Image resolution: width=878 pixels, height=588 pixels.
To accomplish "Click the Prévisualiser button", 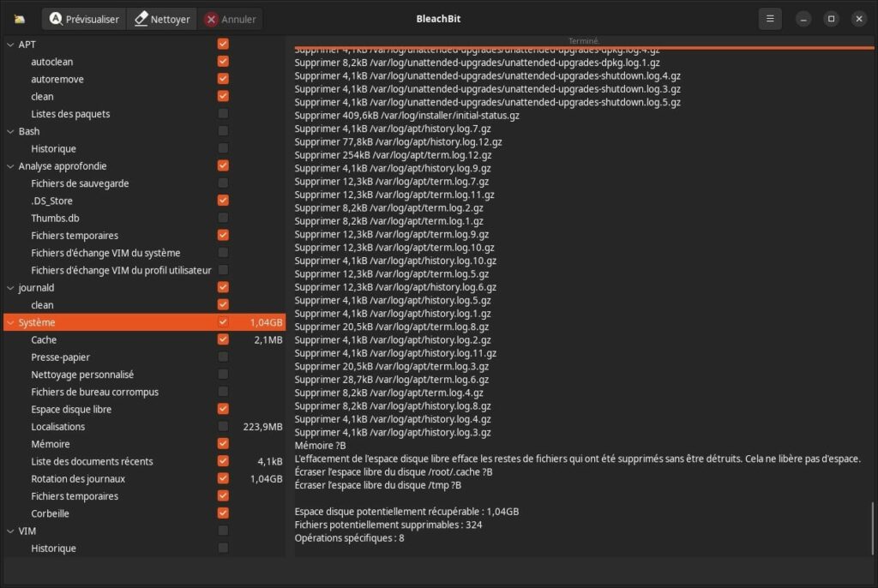I will (x=84, y=19).
